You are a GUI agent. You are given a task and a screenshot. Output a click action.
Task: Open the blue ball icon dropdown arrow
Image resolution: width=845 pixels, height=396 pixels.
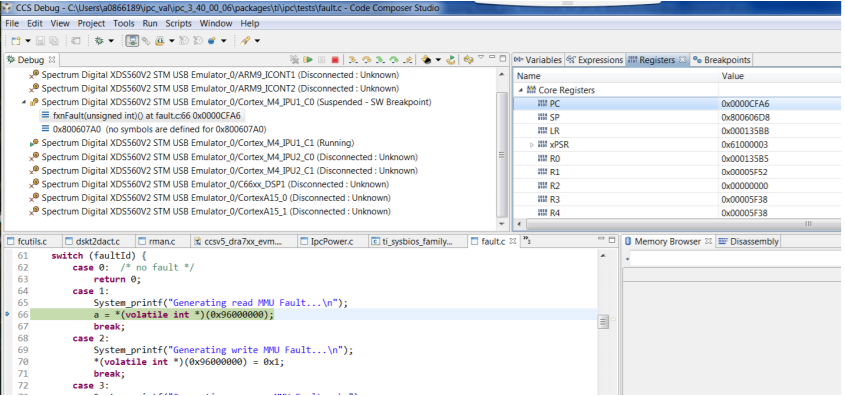click(224, 40)
